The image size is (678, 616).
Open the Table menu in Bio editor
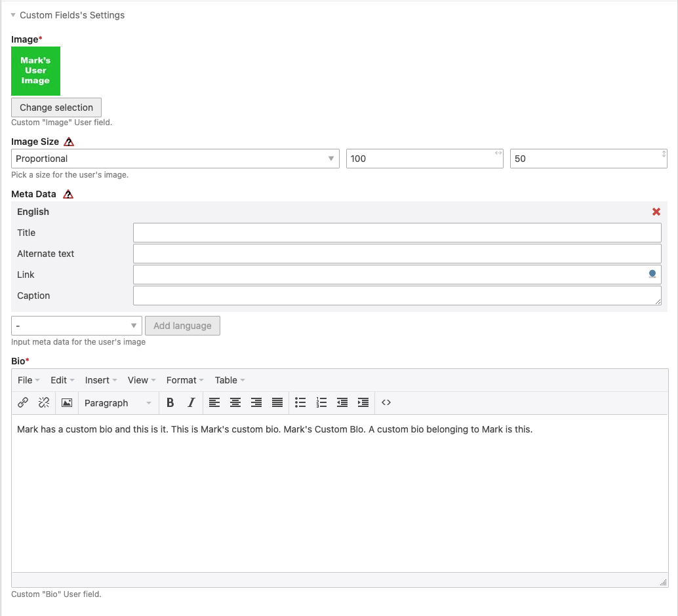pos(229,380)
